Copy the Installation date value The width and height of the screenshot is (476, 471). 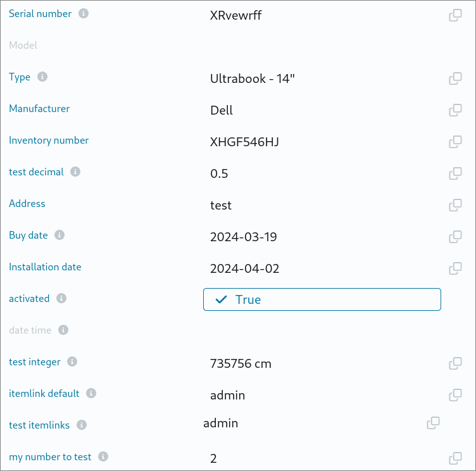click(454, 268)
